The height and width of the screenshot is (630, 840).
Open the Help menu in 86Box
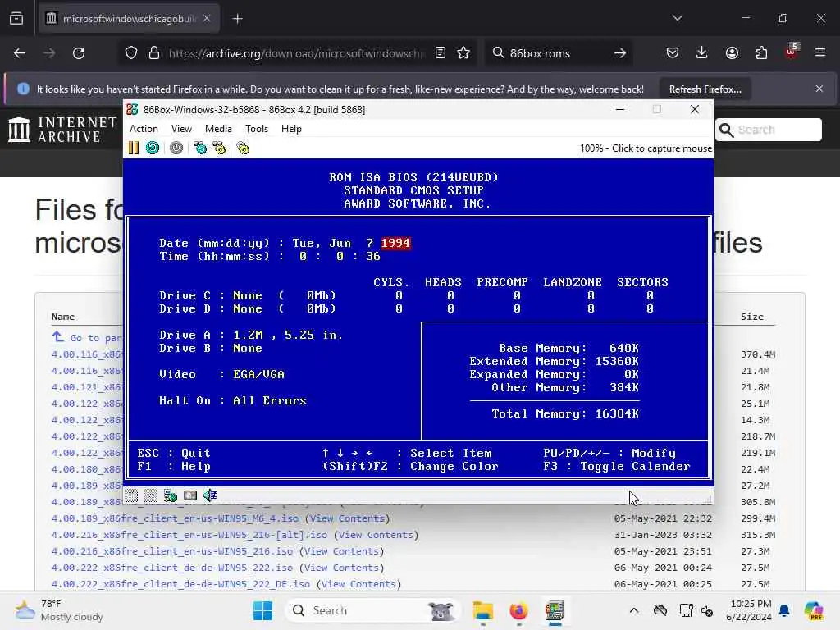click(291, 129)
